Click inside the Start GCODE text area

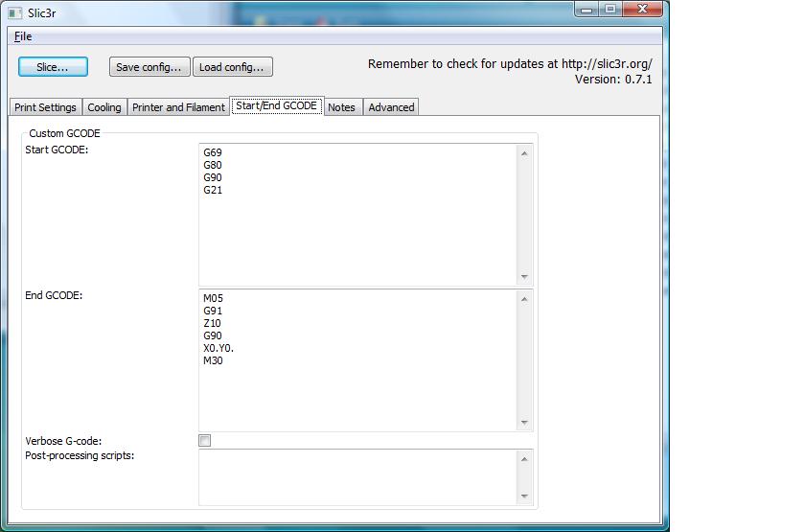click(355, 230)
